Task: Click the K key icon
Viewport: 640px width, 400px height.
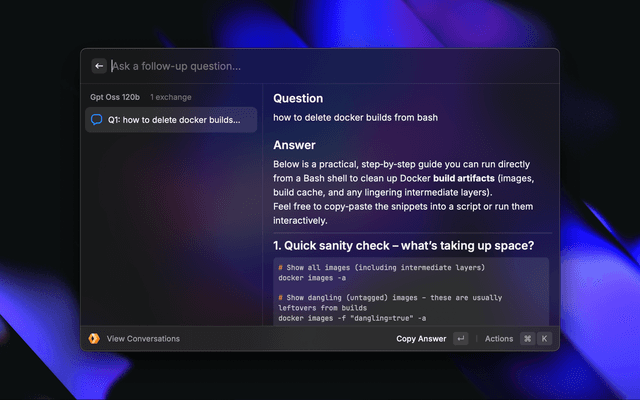Action: coord(545,339)
